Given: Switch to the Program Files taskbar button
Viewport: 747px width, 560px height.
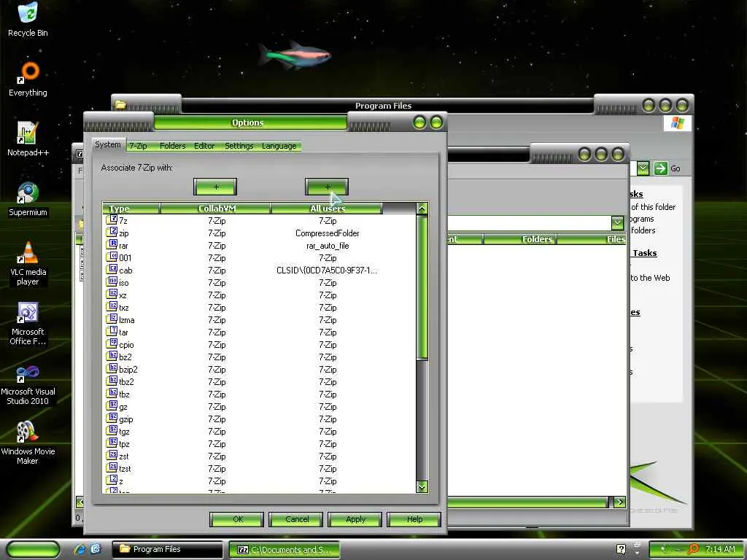Looking at the screenshot, I should 167,549.
